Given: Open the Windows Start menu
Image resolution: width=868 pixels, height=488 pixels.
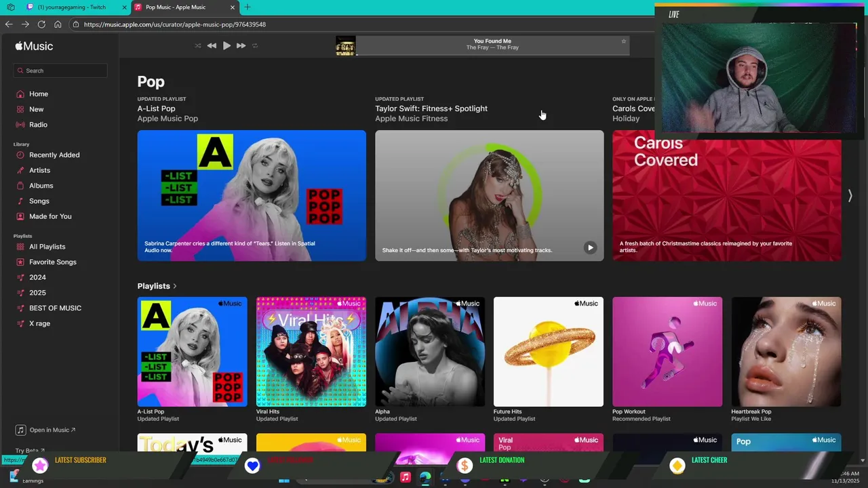Looking at the screenshot, I should tap(284, 479).
